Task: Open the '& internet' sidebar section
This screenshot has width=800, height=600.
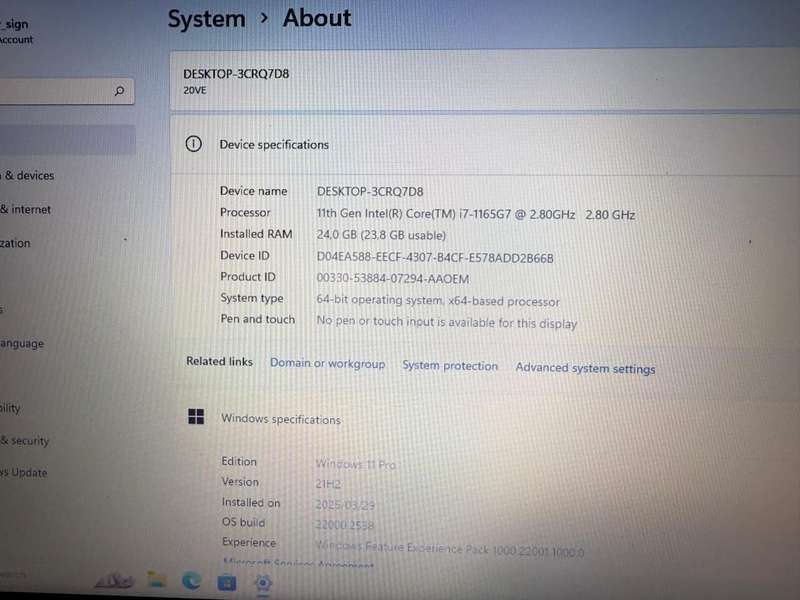Action: 26,209
